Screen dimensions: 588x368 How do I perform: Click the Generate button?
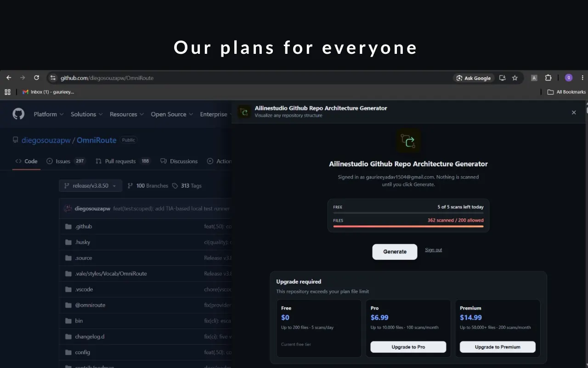[x=395, y=252]
